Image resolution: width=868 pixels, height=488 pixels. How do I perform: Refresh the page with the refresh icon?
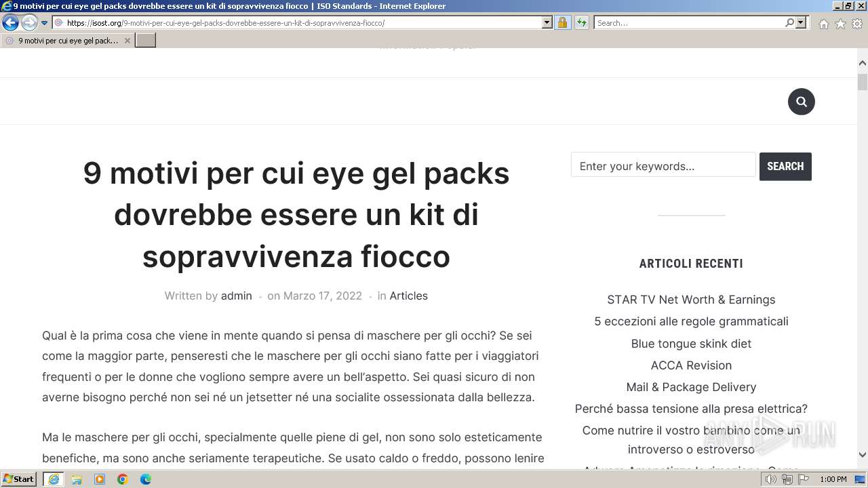581,23
